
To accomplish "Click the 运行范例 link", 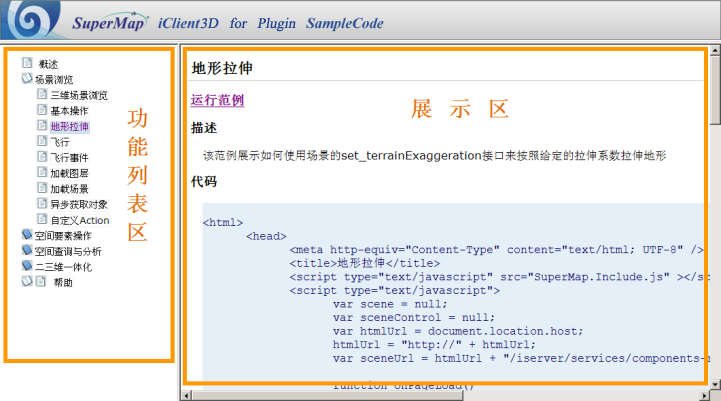I will (x=217, y=100).
